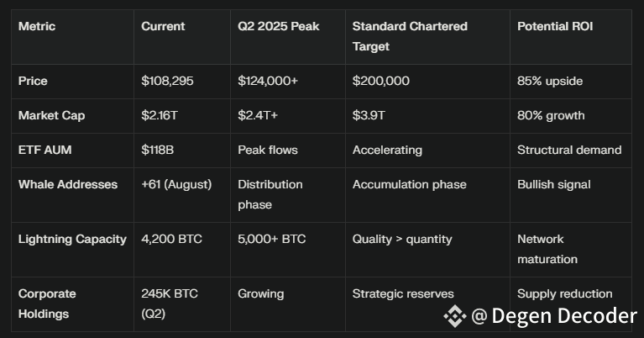Select the $3.9T market cap target
Image resolution: width=644 pixels, height=338 pixels.
(x=369, y=115)
